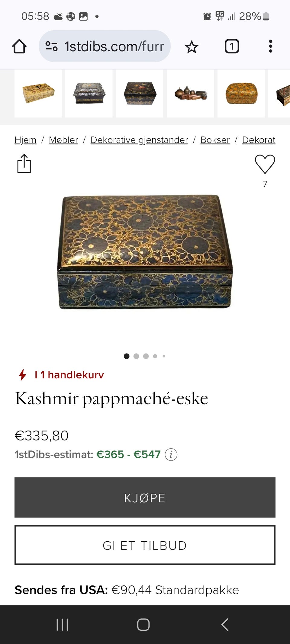Tap the share icon below breadcrumbs

pos(24,164)
